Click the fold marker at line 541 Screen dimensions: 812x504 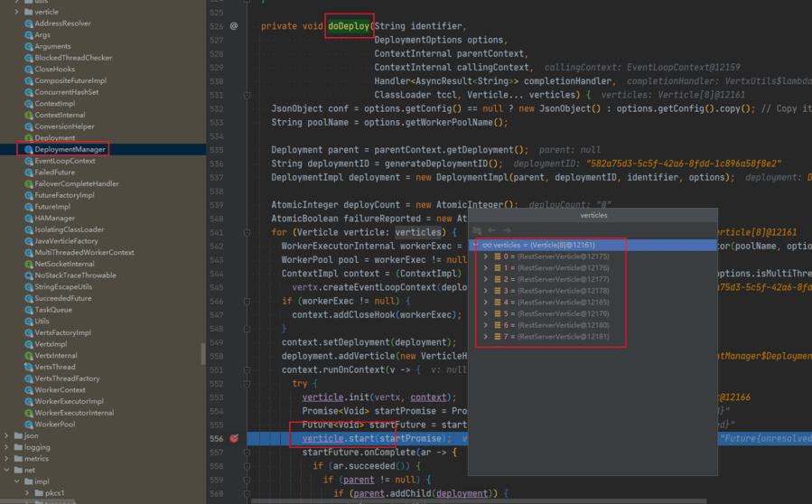[x=247, y=232]
